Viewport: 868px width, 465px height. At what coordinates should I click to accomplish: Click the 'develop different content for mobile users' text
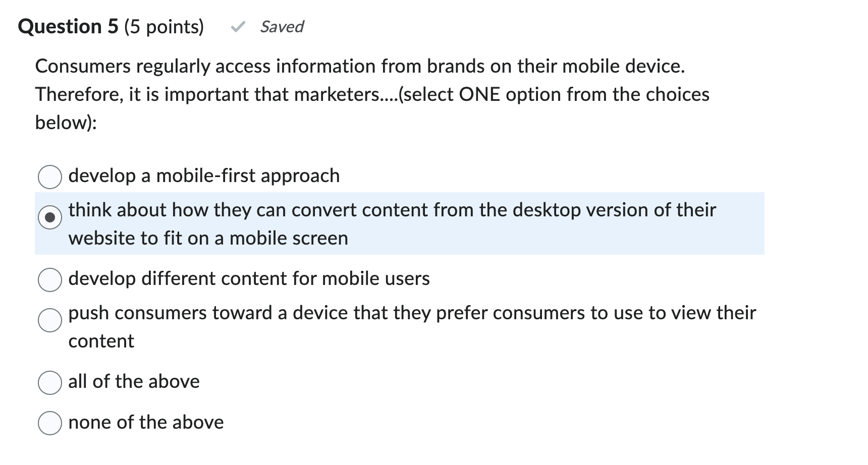249,279
